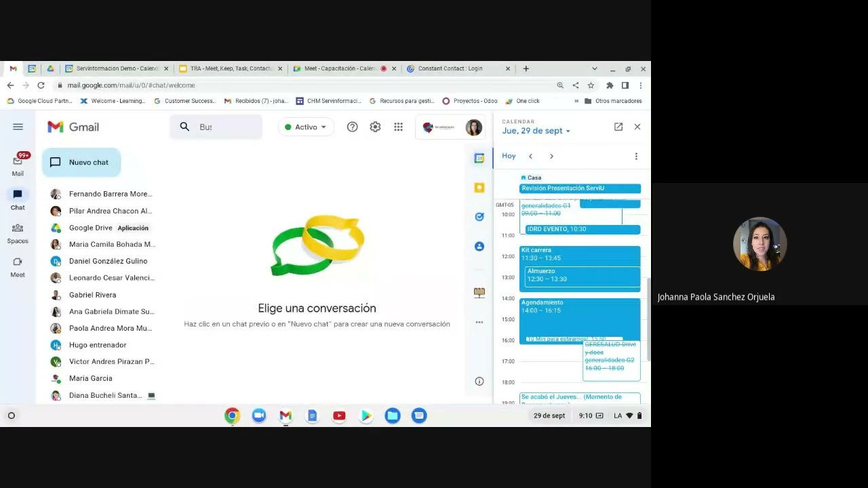
Task: Open calendar panel options menu
Action: pyautogui.click(x=636, y=157)
